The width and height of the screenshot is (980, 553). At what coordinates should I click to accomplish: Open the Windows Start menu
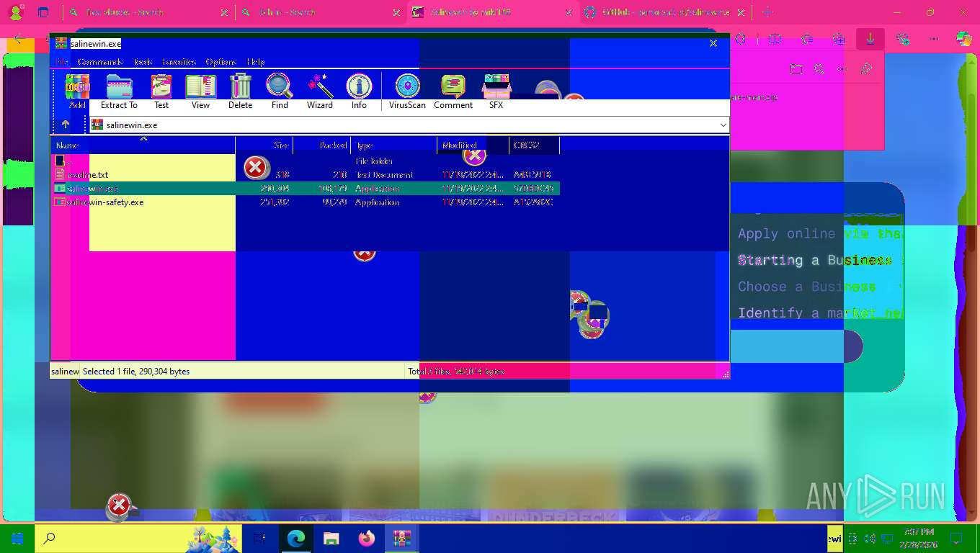click(17, 539)
